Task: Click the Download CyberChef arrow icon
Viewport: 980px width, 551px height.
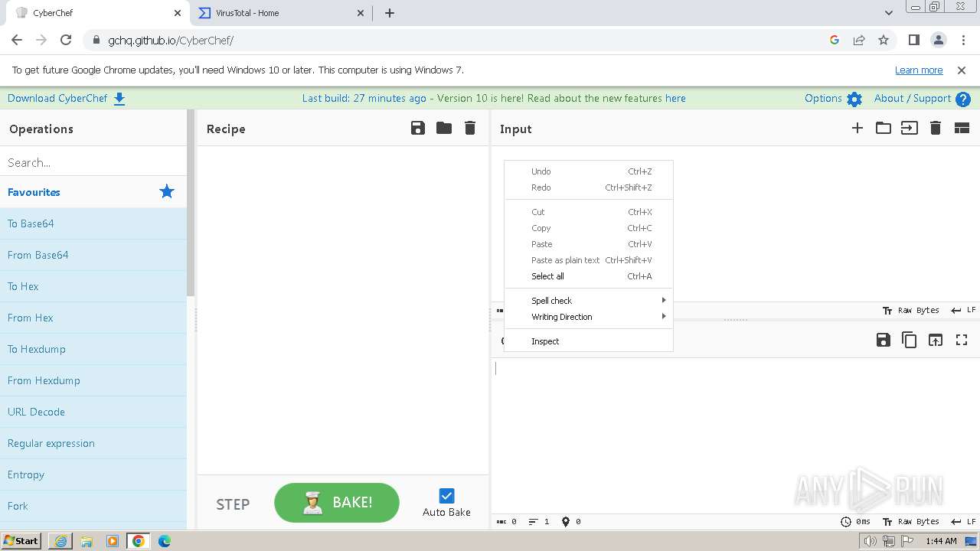Action: [x=119, y=99]
